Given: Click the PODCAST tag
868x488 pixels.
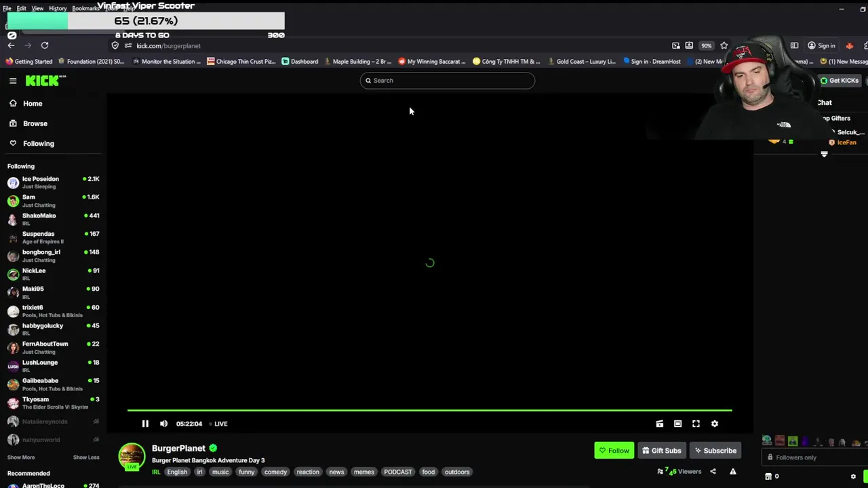Looking at the screenshot, I should coord(398,472).
